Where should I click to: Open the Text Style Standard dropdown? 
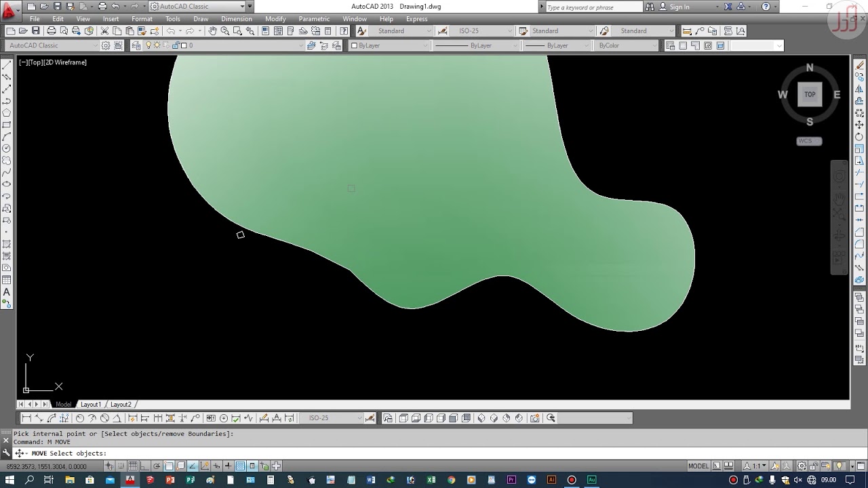point(399,30)
